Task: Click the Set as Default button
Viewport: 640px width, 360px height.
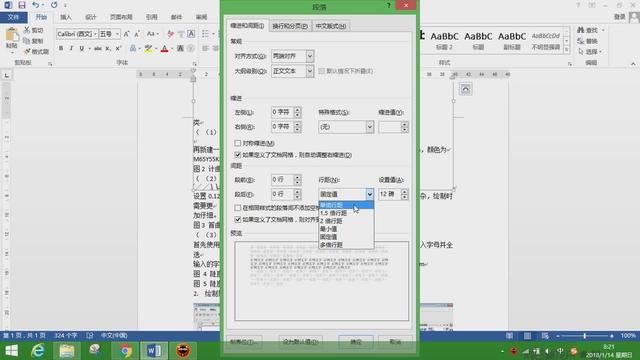Action: 301,342
